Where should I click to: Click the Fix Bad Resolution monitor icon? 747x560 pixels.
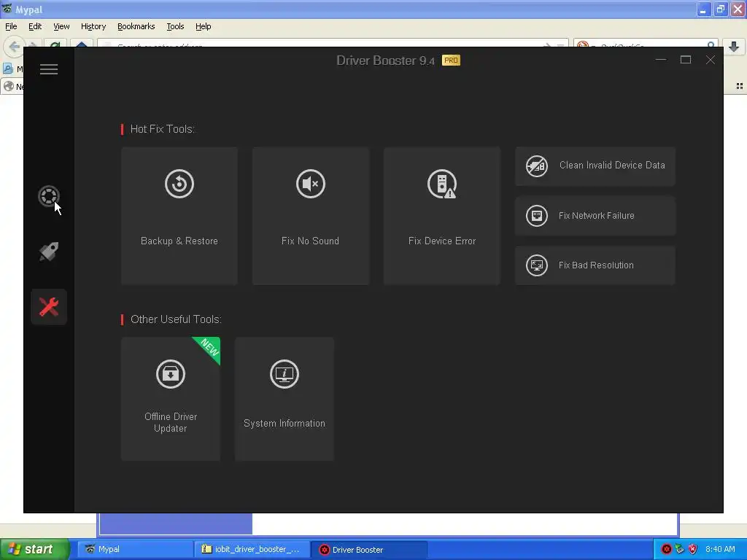click(536, 265)
